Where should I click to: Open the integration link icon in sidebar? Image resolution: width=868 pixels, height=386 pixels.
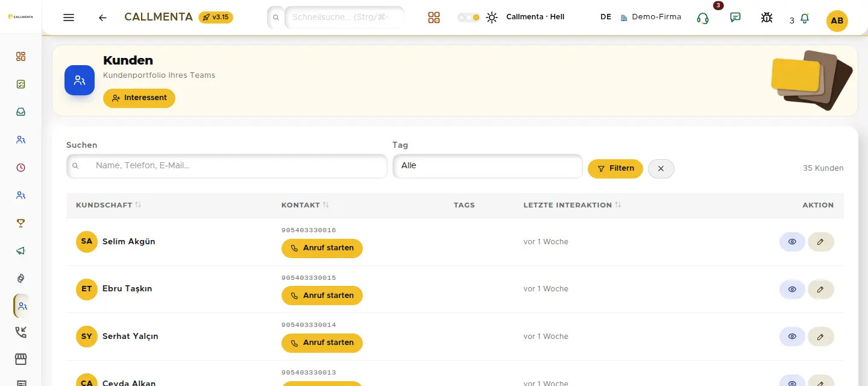tap(21, 279)
